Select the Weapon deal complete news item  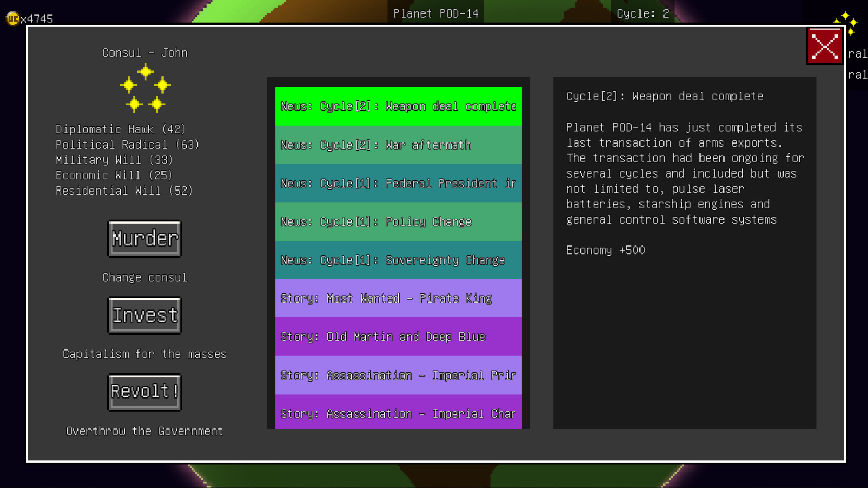click(398, 106)
